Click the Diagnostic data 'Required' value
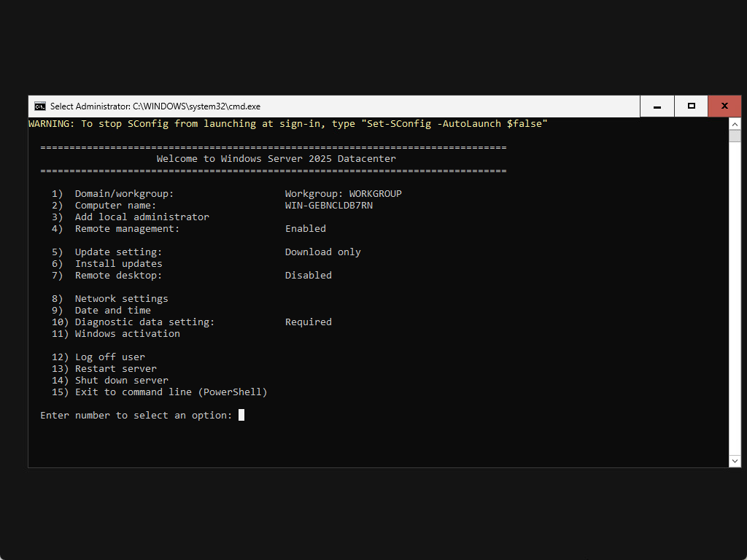747x560 pixels. click(309, 322)
